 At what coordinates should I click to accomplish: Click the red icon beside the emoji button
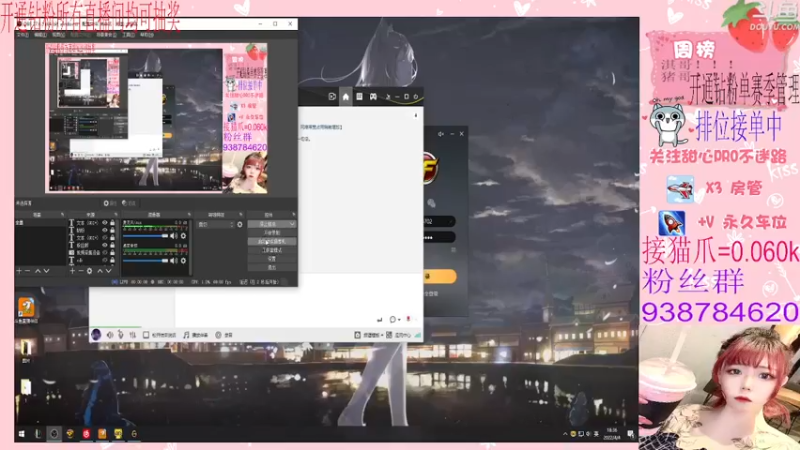408,319
